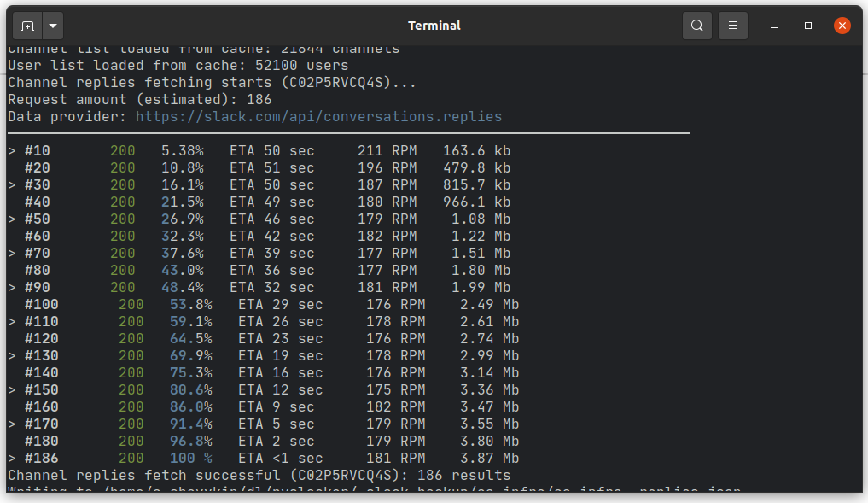
Task: Click the 43.0% progress value
Action: (x=182, y=271)
